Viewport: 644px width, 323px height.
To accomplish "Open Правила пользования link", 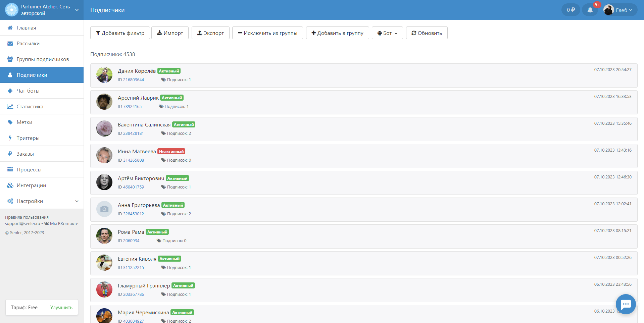I will coord(27,217).
